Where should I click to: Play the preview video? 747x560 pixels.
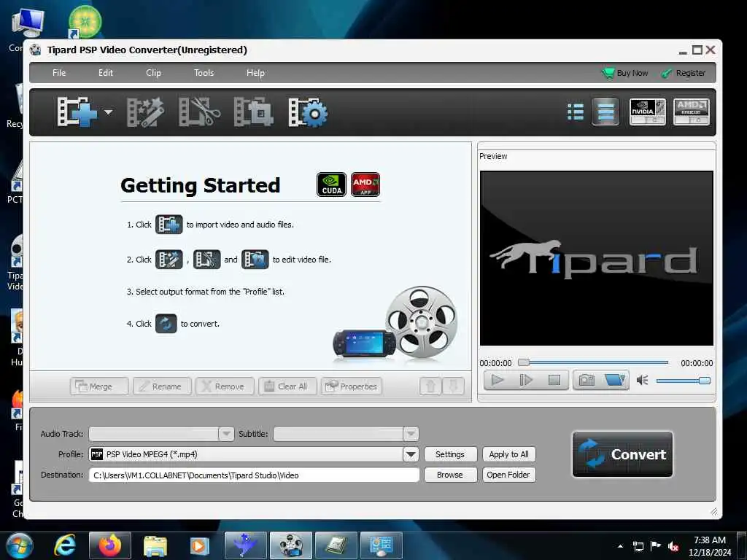(498, 380)
